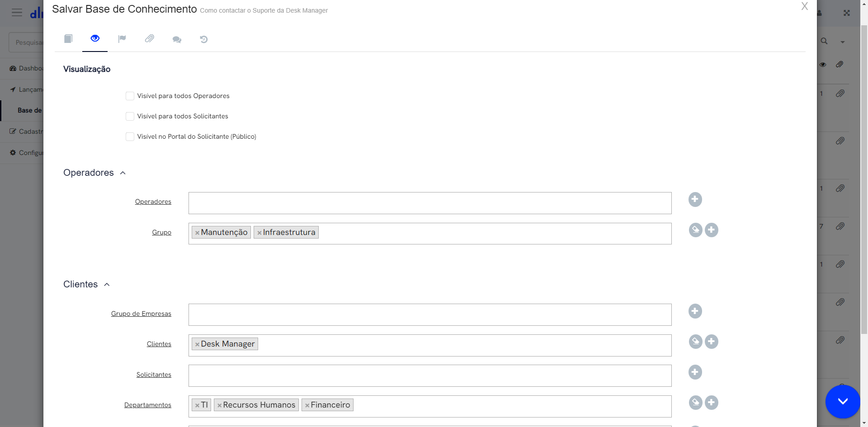Remove the TI department tag
Viewport: 868px width, 427px height.
(x=197, y=405)
